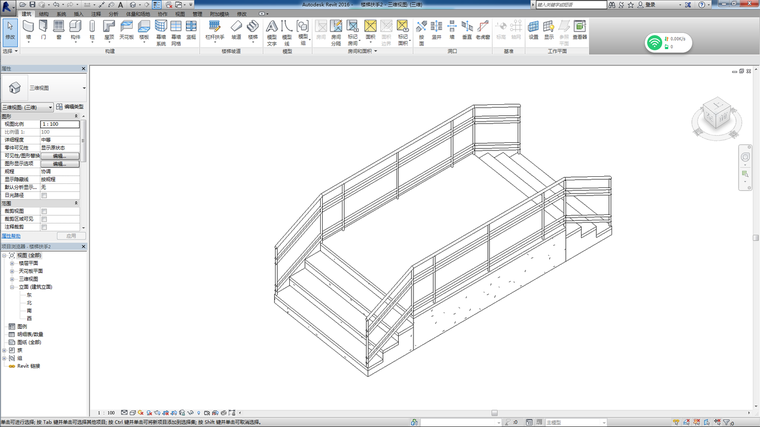This screenshot has height=427, width=760.
Task: Click the 属性帮助 (Properties help) link
Action: (11, 236)
